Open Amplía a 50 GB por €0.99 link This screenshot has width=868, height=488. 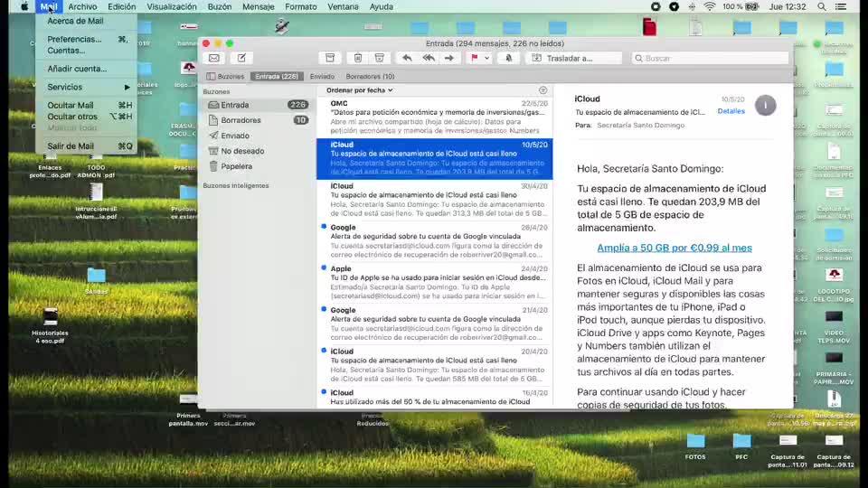pos(675,248)
